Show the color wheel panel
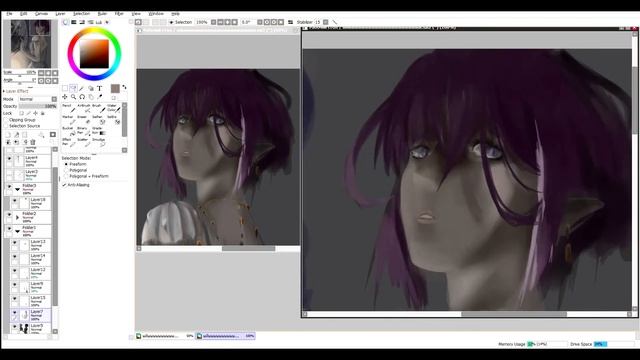The width and height of the screenshot is (640, 360). (65, 22)
